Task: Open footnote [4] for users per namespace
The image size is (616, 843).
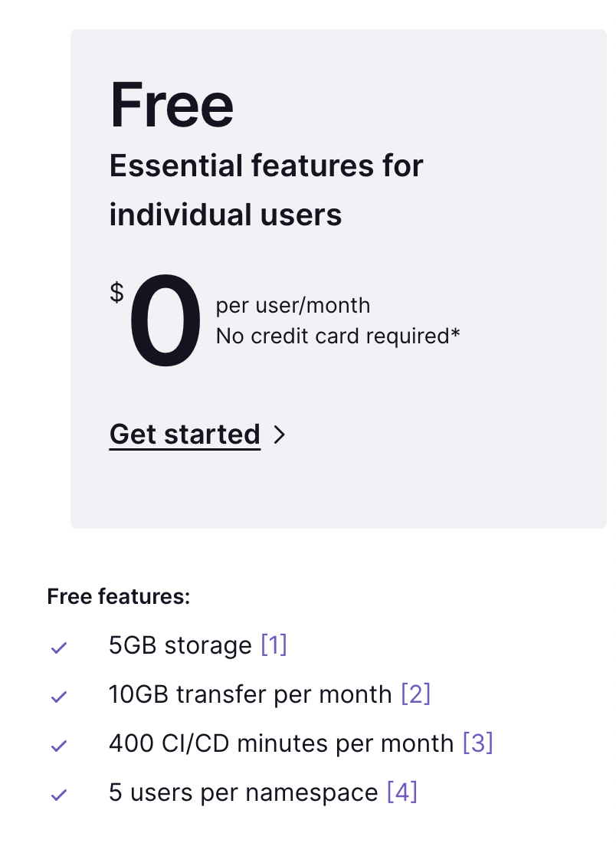Action: tap(402, 792)
